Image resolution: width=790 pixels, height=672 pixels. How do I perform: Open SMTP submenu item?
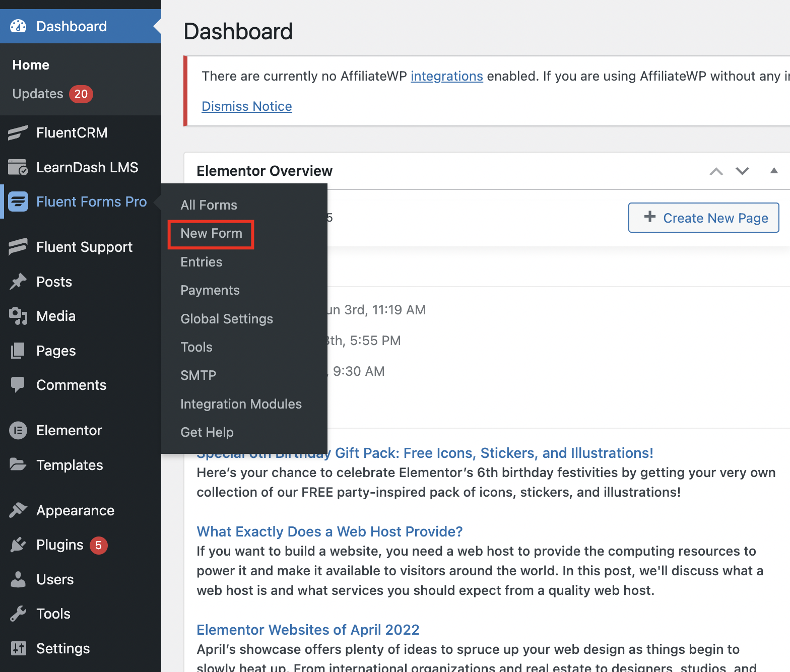click(x=198, y=375)
